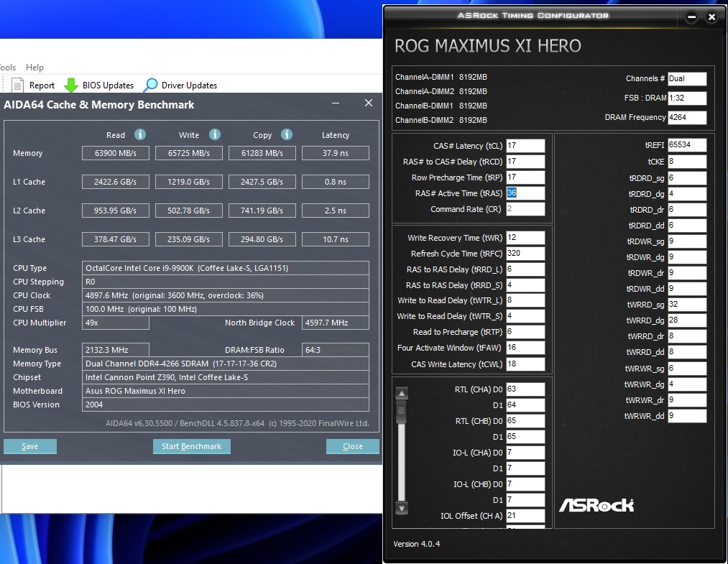Image resolution: width=728 pixels, height=564 pixels.
Task: Click the tWTR_S value field
Action: click(x=525, y=316)
